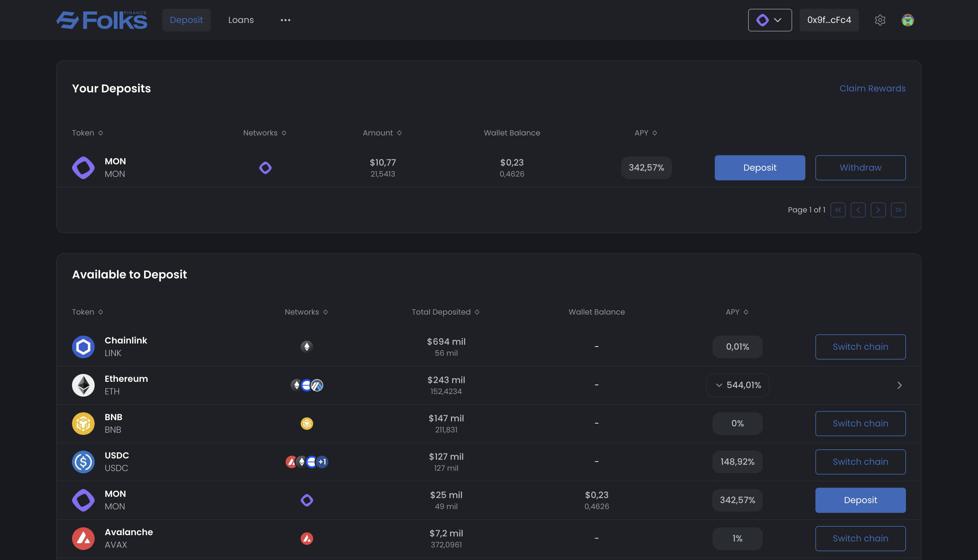Click Withdraw button for MON
Screen dimensions: 978x560
(x=861, y=168)
